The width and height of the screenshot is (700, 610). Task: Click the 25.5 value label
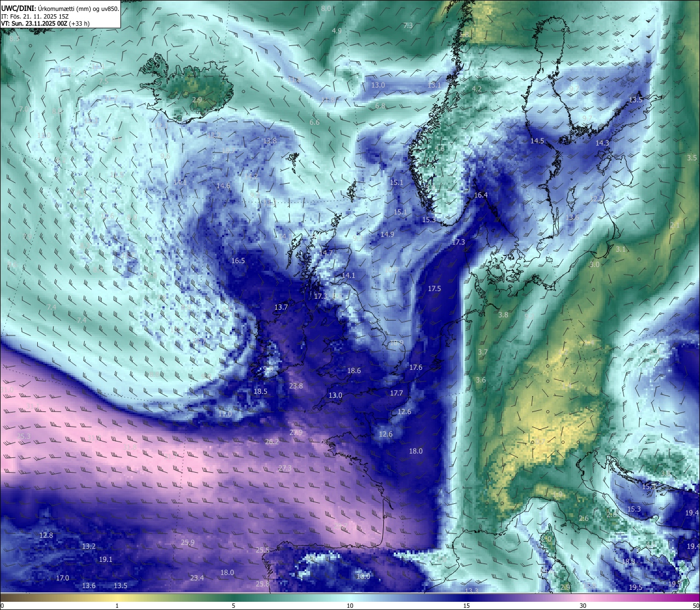(262, 550)
